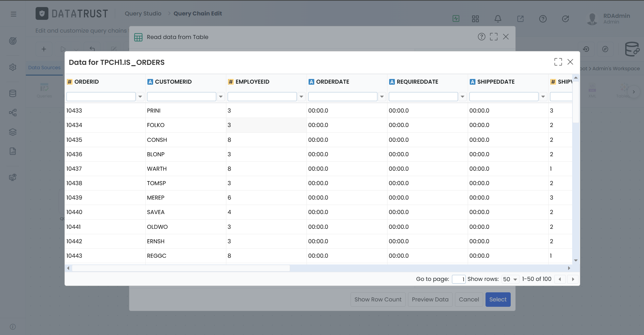This screenshot has width=644, height=335.
Task: Click the horizontal scrollbar thumb
Action: click(181, 268)
